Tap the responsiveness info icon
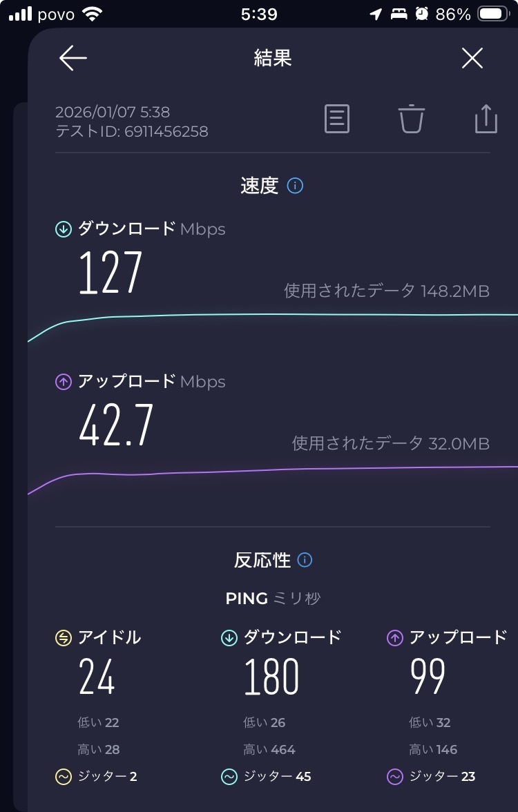Viewport: 518px width, 812px height. point(305,560)
